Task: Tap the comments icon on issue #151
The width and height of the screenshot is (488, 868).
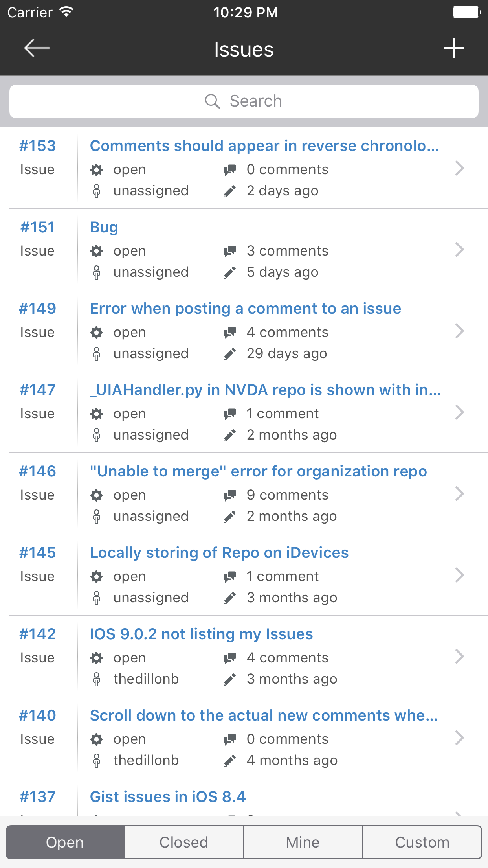Action: click(230, 250)
